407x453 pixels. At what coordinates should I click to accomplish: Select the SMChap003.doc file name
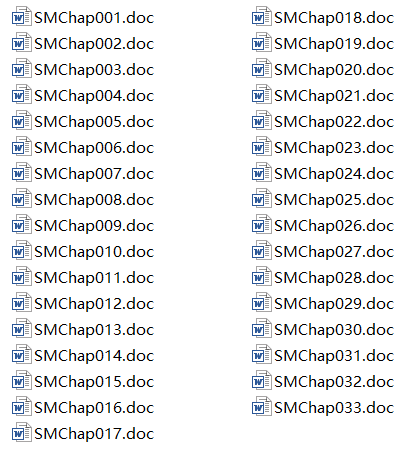94,70
